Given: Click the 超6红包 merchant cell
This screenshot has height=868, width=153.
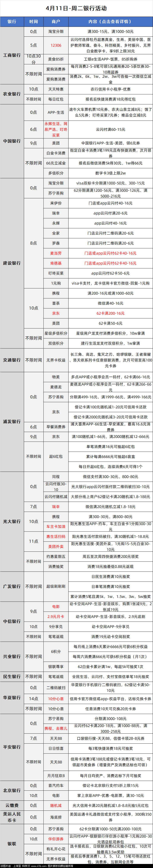Looking at the screenshot, I should pos(56,456).
